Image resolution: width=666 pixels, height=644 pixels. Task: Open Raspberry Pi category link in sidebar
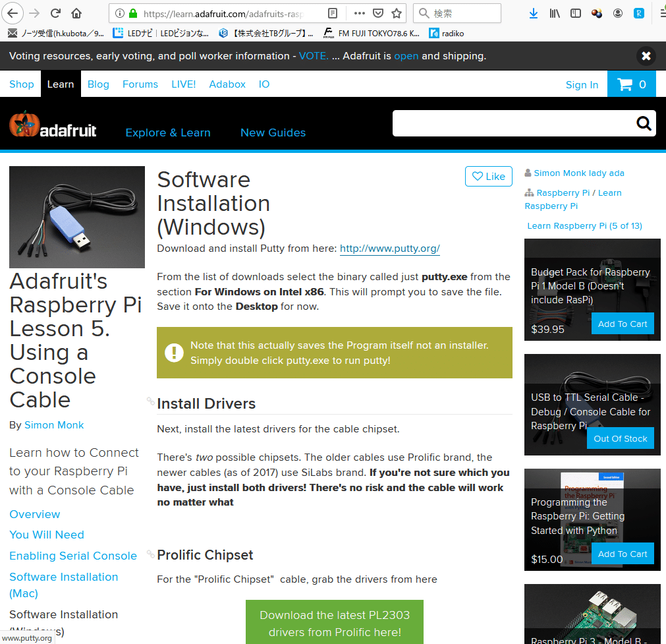coord(563,193)
